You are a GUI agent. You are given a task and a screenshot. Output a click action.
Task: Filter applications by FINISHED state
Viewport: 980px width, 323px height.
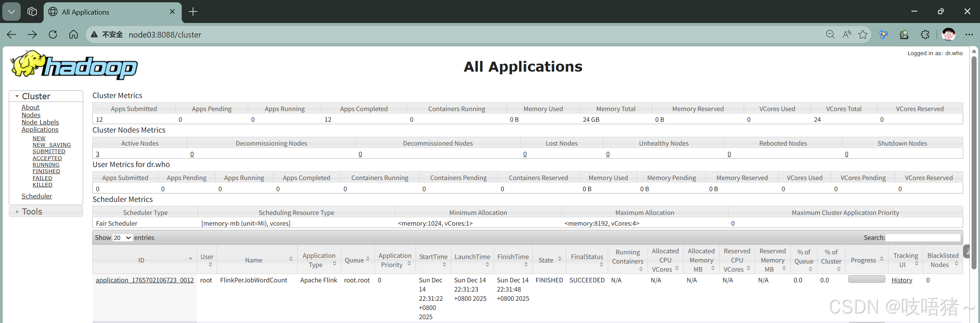46,171
